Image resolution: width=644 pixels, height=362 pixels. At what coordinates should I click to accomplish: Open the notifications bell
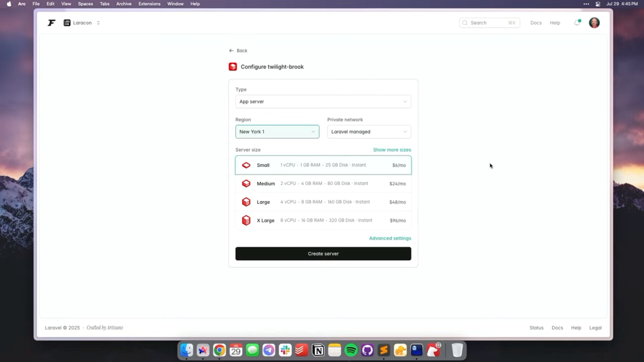click(x=577, y=23)
